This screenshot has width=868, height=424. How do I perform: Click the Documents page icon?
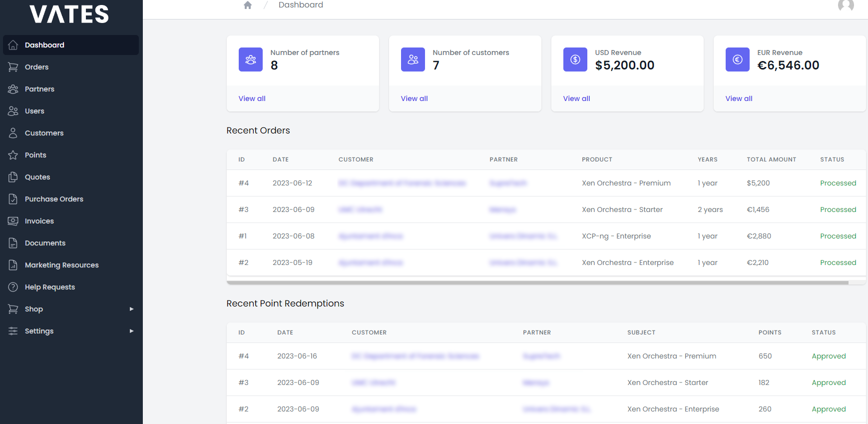point(13,243)
